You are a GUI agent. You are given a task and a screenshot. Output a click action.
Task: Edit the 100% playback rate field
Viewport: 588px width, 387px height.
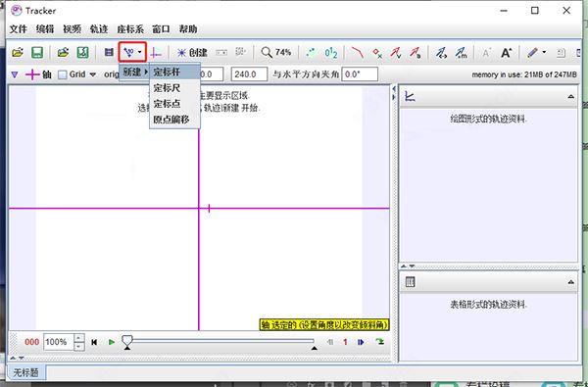(59, 342)
